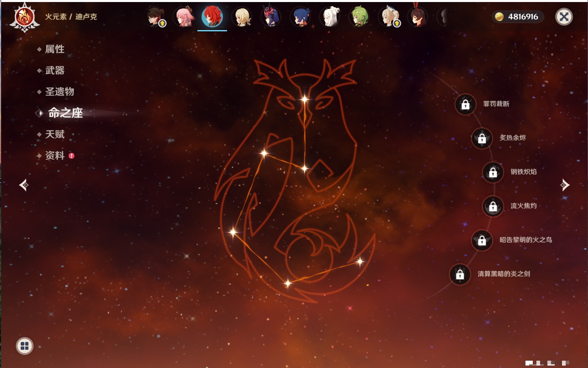This screenshot has width=588, height=368.
Task: Open locked constellation 钢铁炽焰
Action: (493, 172)
